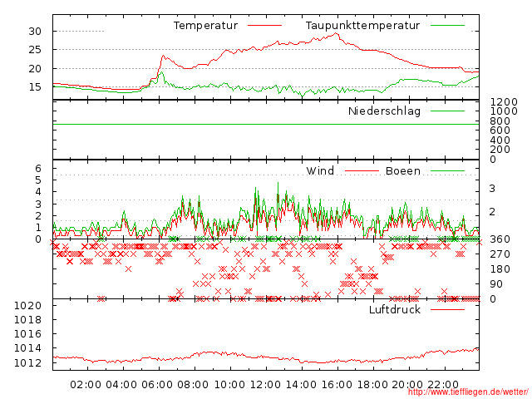Click the 25 temperature axis value
This screenshot has height=399, width=532.
tap(35, 50)
